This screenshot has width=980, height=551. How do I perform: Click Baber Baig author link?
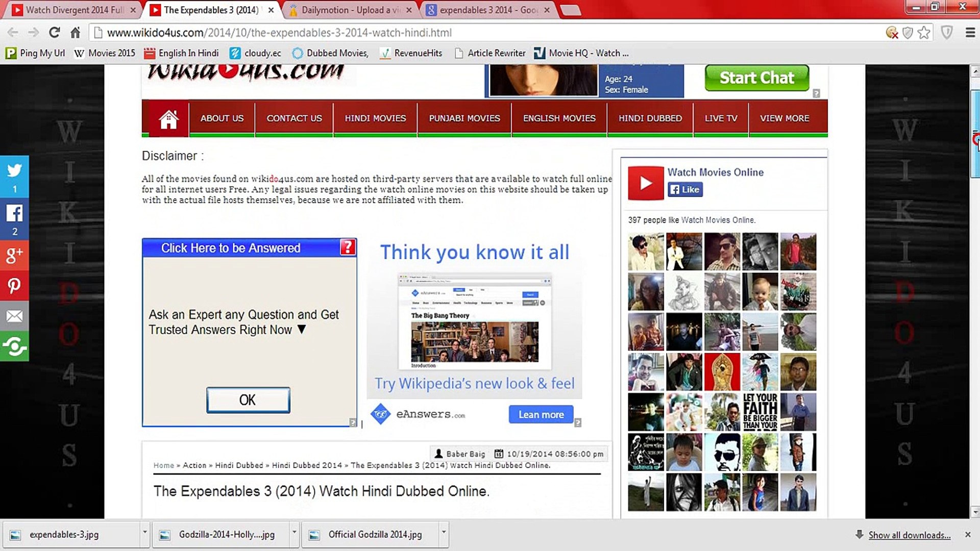point(465,454)
